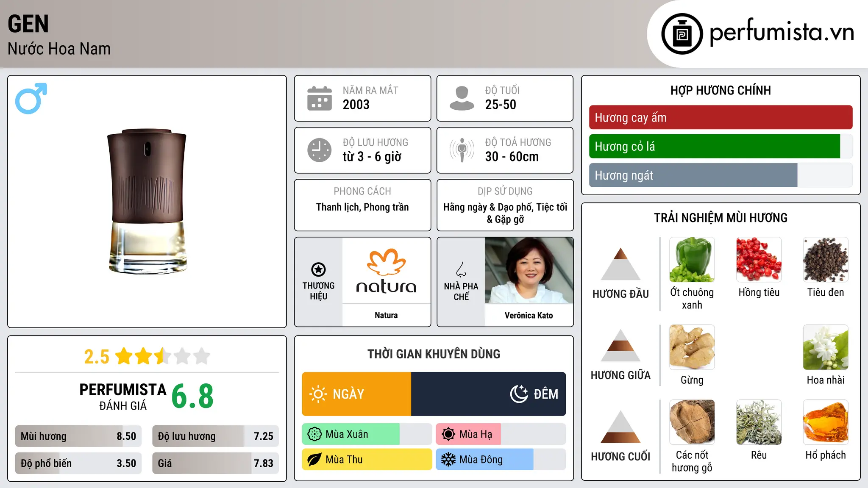868x488 pixels.
Task: Open the Hổ phách note image
Action: (x=826, y=422)
